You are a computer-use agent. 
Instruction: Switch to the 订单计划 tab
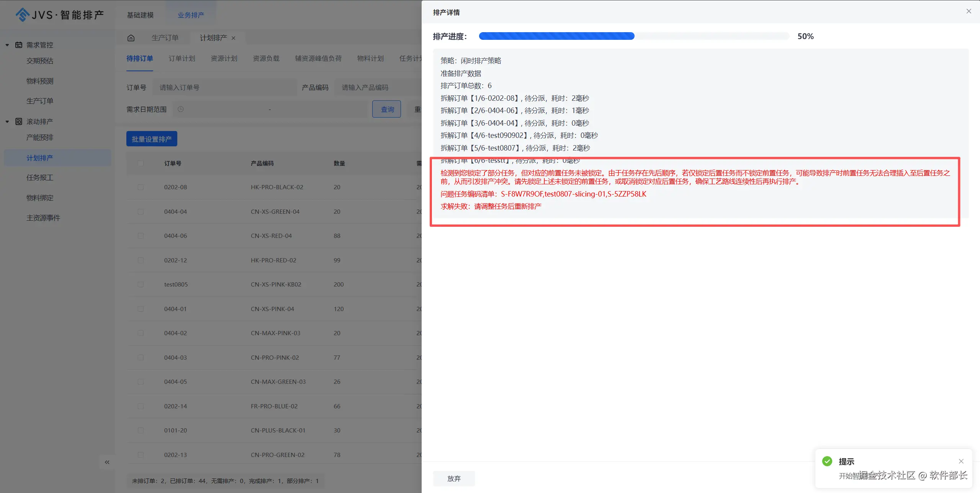pos(182,58)
